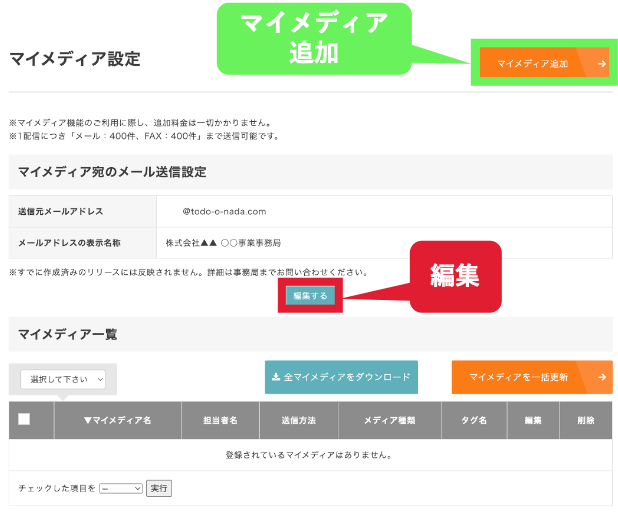This screenshot has width=618, height=512.
Task: Click the ▼ sort triangle beside マイメディア名
Action: point(87,421)
